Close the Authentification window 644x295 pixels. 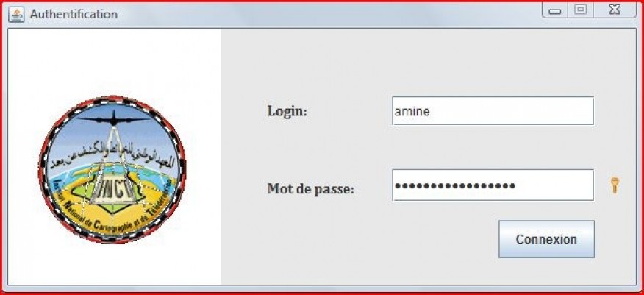click(615, 10)
